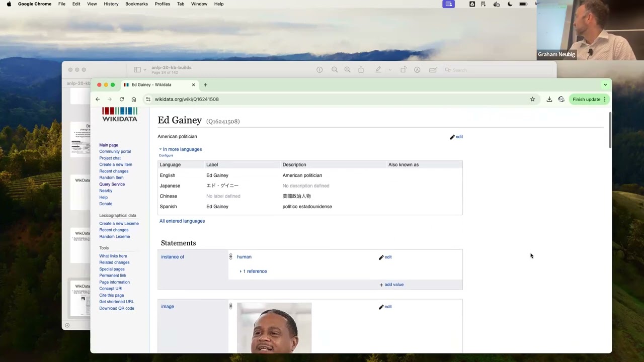
Task: Edit the image statement
Action: pos(385,307)
